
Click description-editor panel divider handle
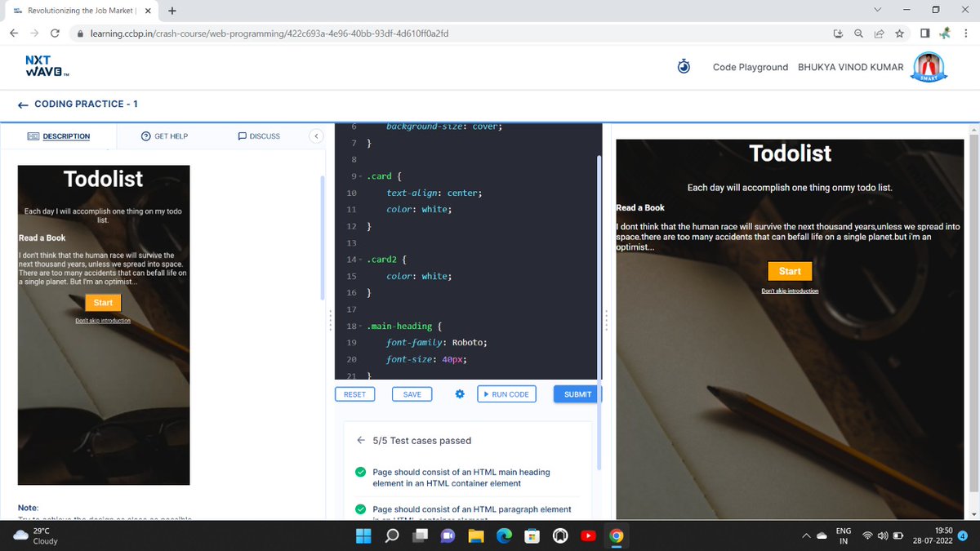point(329,319)
